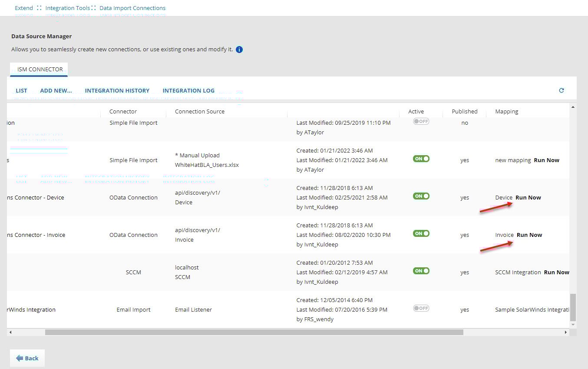Toggle off Active switch for Device connector
This screenshot has height=369, width=588.
[421, 196]
